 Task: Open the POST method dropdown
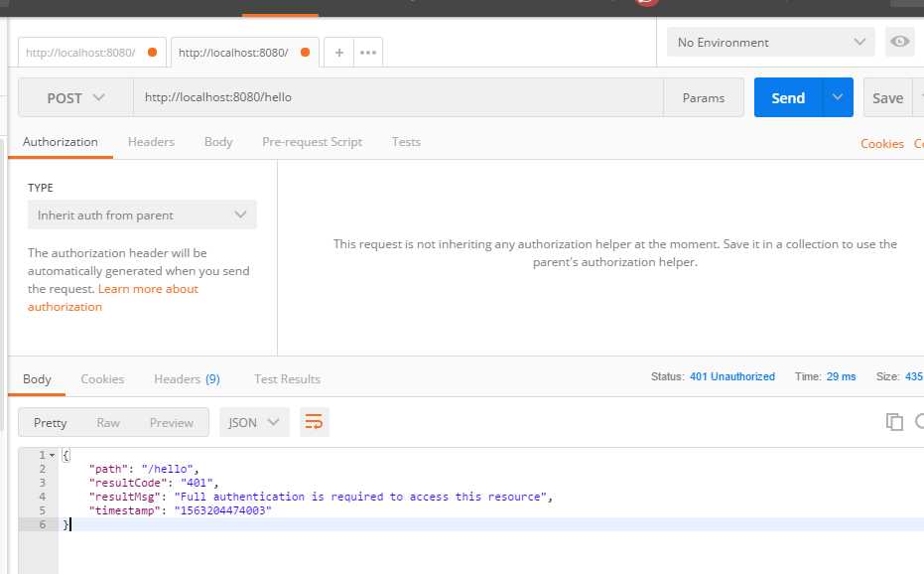pyautogui.click(x=75, y=98)
